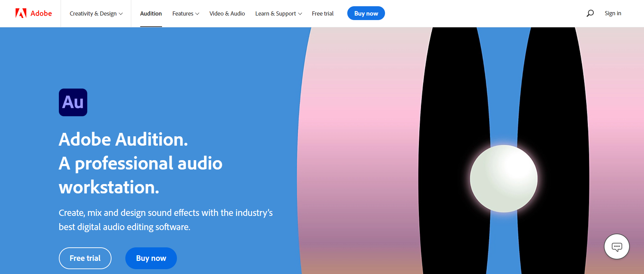Screen dimensions: 644x274
Task: Click the Sign in link
Action: pos(613,13)
